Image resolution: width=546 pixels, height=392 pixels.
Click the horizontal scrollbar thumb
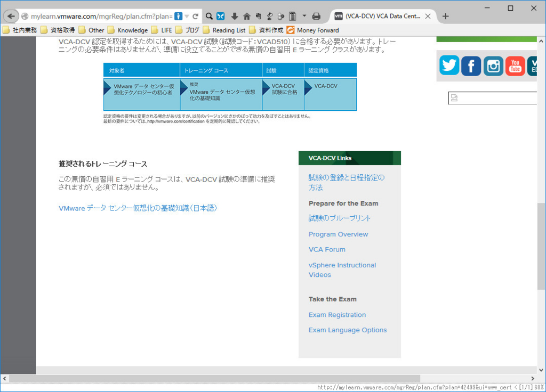pos(214,379)
